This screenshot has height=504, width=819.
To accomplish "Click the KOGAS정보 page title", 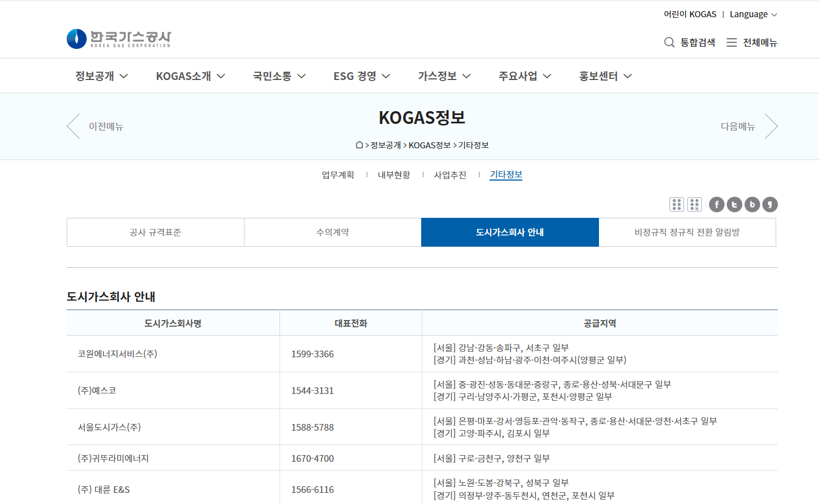I will 422,118.
